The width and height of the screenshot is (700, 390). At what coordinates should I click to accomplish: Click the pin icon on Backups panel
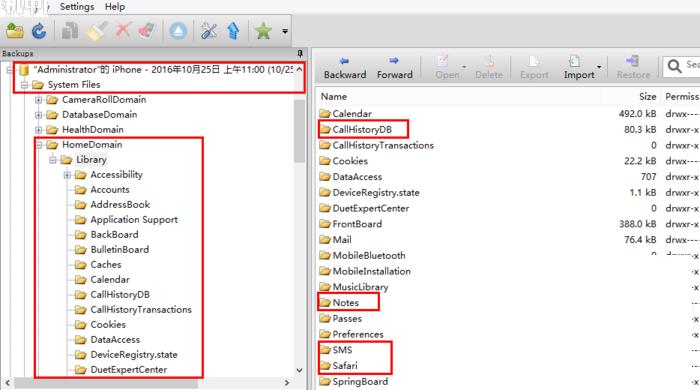[x=300, y=54]
